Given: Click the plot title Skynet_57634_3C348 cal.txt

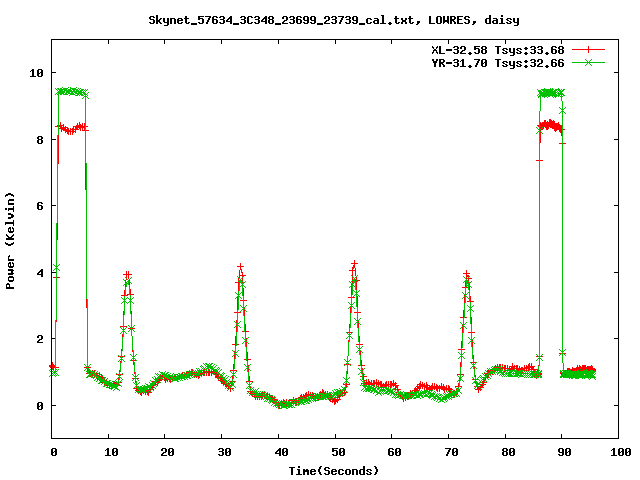Looking at the screenshot, I should (x=334, y=20).
